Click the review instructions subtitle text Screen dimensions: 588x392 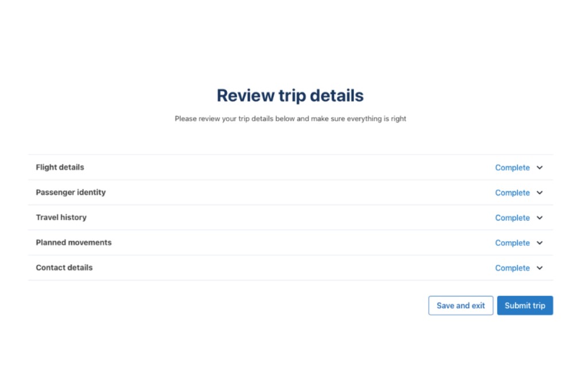pos(290,119)
